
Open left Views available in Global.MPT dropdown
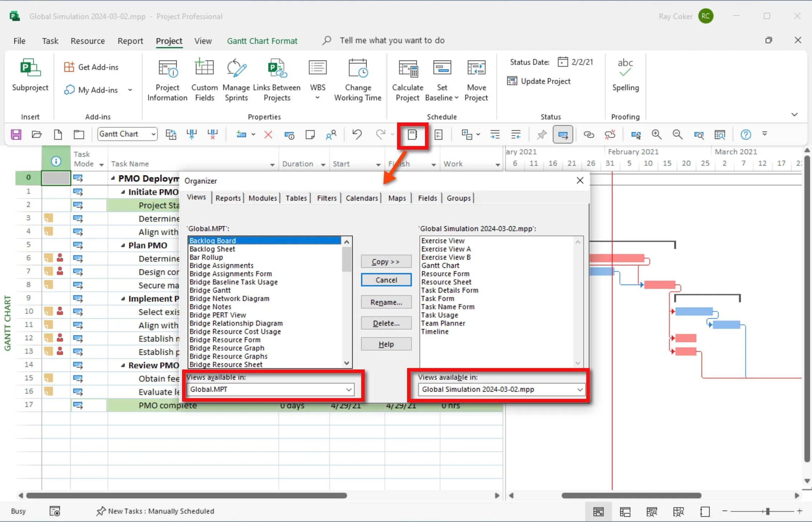click(x=349, y=390)
